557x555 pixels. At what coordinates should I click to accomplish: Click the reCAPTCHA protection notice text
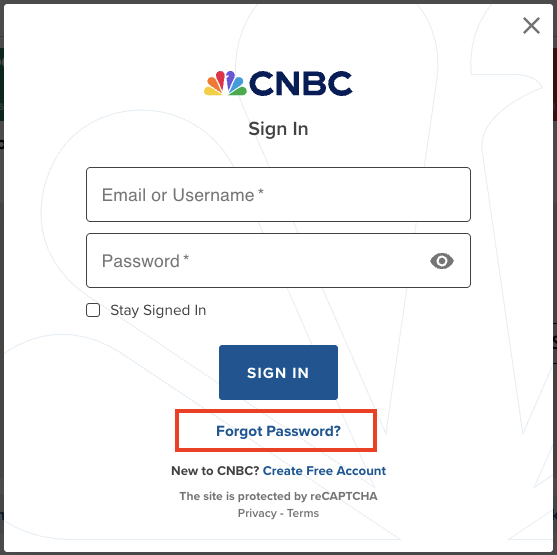[x=278, y=496]
